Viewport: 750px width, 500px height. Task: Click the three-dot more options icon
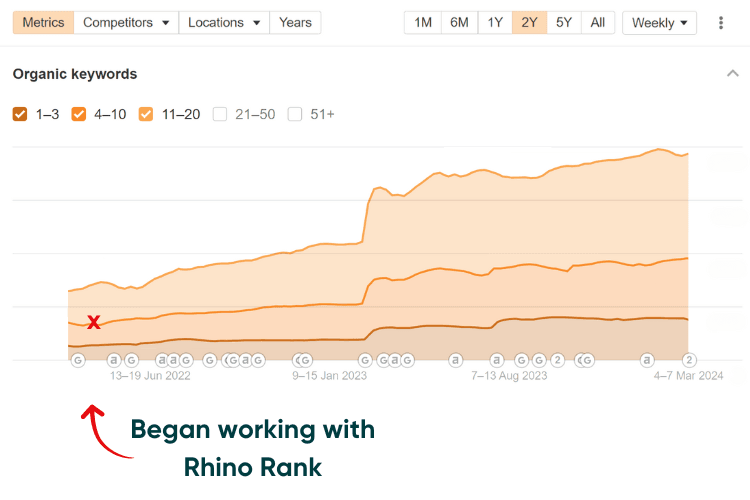pyautogui.click(x=721, y=22)
